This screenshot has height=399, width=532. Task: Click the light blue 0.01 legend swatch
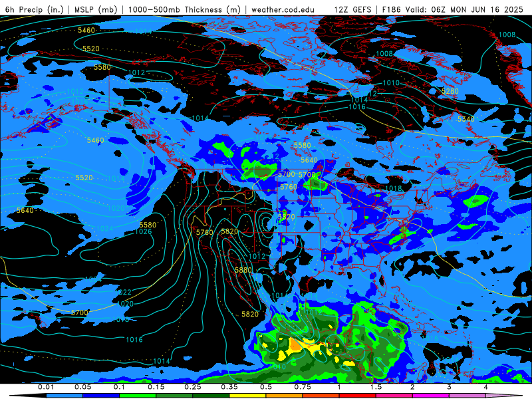(65, 396)
